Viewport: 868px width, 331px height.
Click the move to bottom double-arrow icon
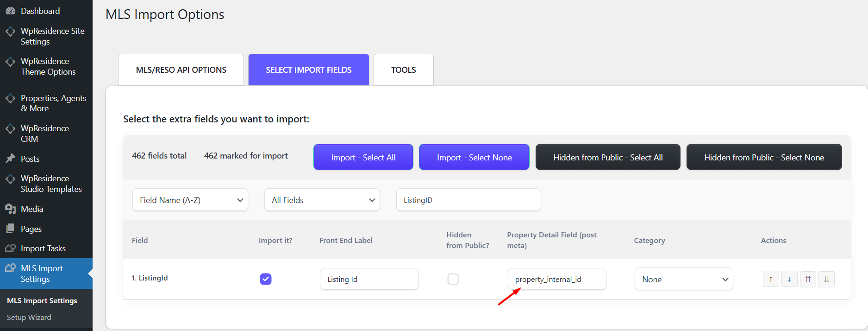tap(826, 279)
